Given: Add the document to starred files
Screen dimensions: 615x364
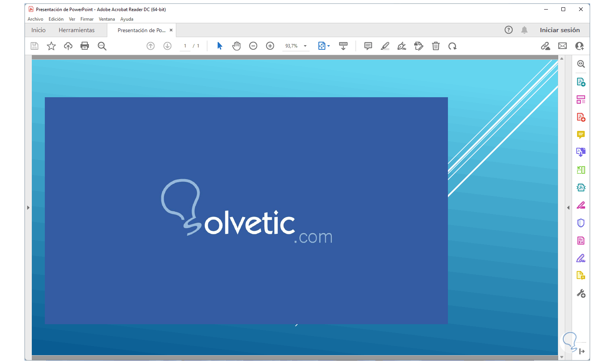Looking at the screenshot, I should (x=51, y=46).
